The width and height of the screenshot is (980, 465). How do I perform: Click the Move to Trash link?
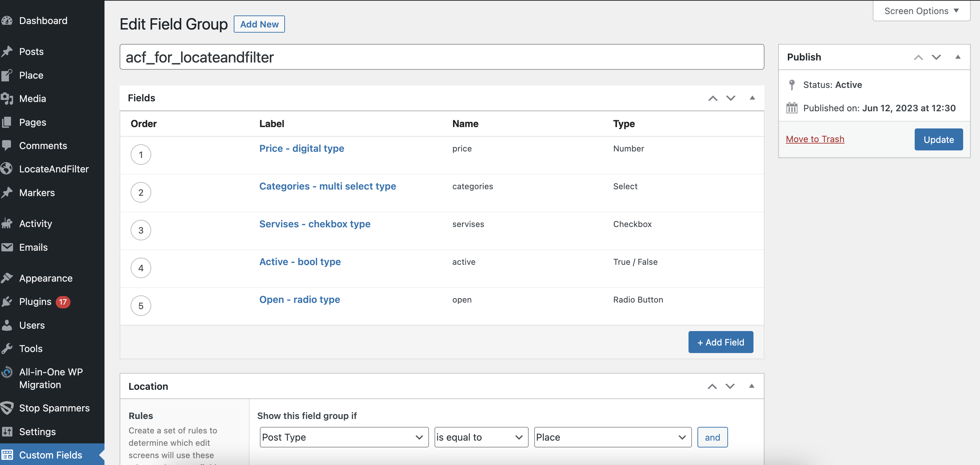(x=815, y=139)
